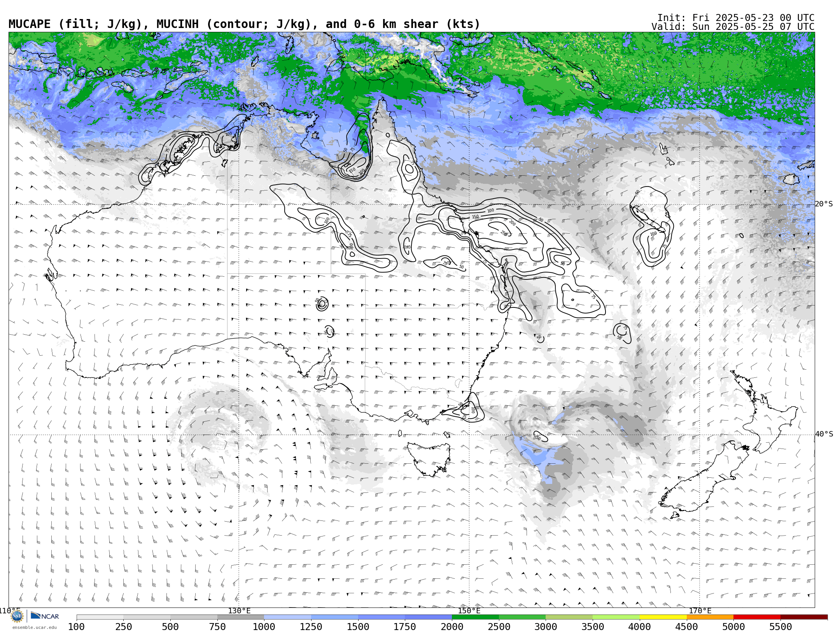Pick light blue swatch between 1000 and 1250
The width and height of the screenshot is (840, 632).
pos(288,617)
